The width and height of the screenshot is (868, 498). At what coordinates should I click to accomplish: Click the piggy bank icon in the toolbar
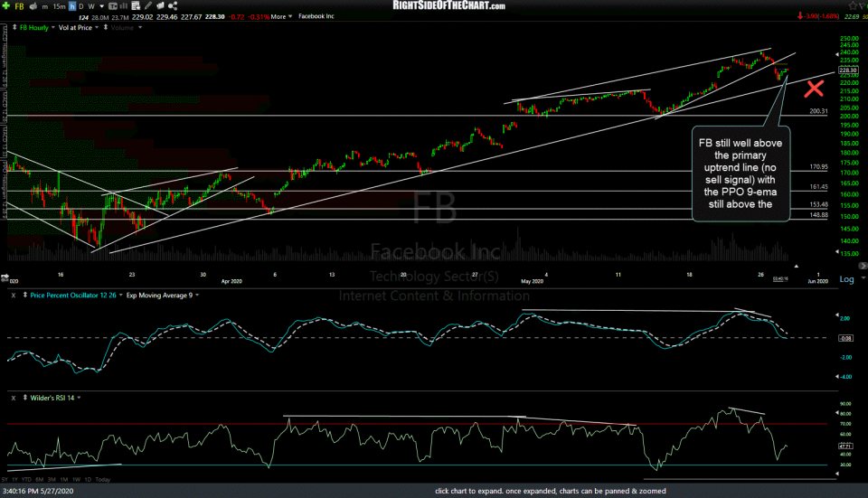point(33,6)
